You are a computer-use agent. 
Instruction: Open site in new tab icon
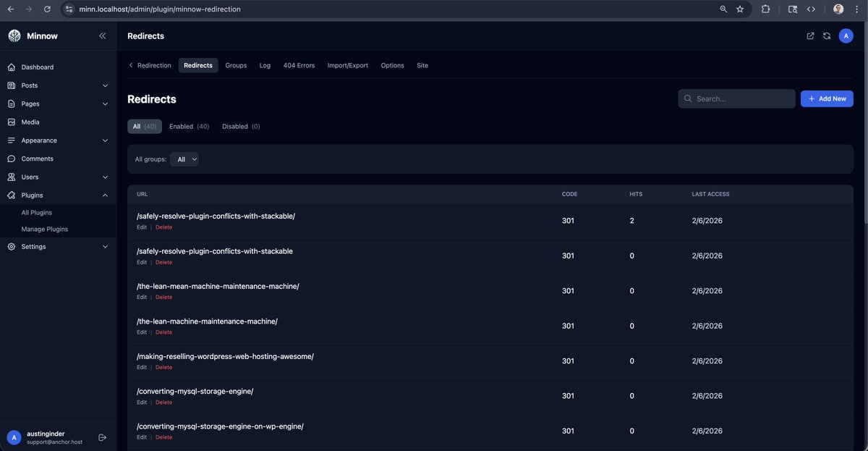(x=810, y=36)
